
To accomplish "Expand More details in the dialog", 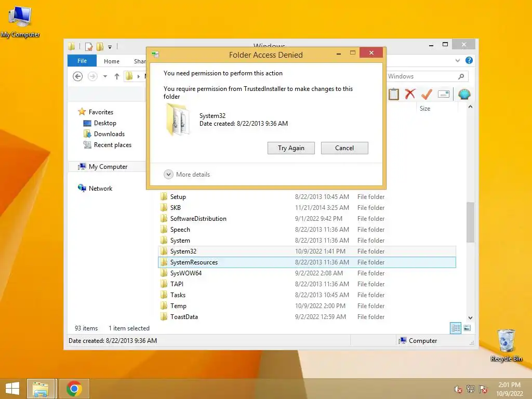I will click(x=187, y=175).
